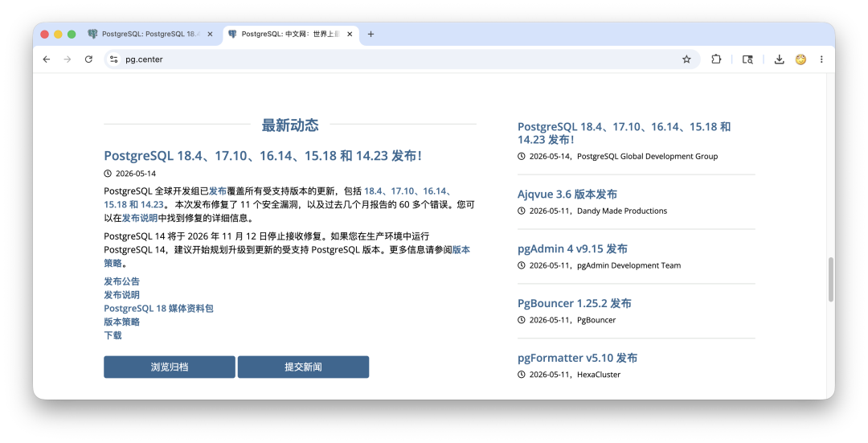Click the HexaCluster date line

(569, 375)
